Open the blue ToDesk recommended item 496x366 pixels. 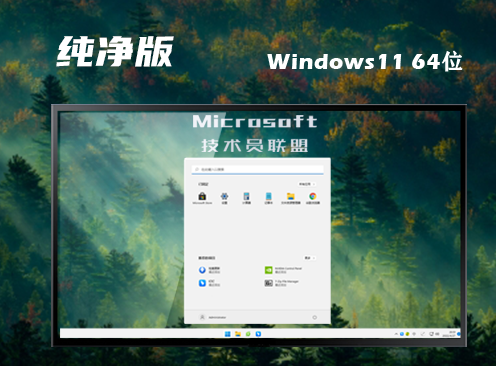[x=210, y=283]
